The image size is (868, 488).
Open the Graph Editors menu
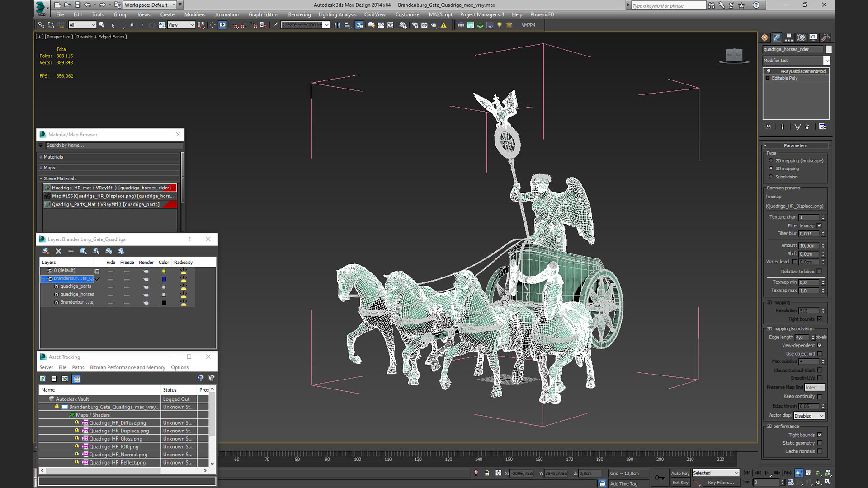[x=263, y=14]
